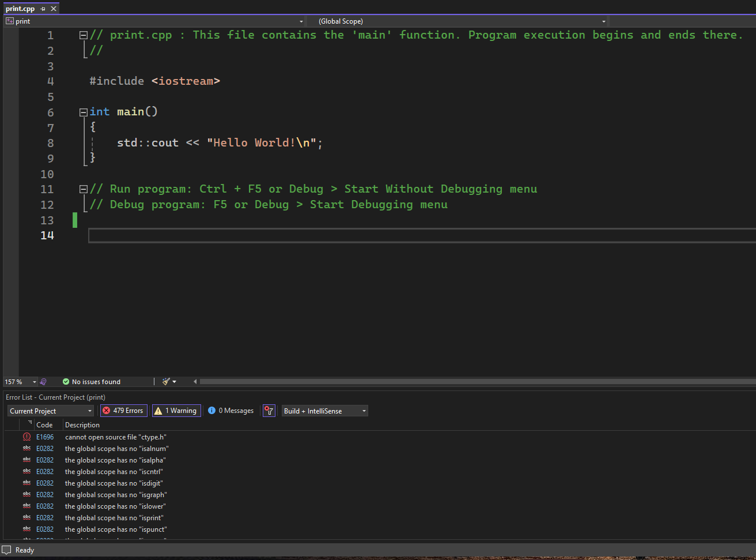
Task: Click the E0282 code link for ispunct
Action: (x=45, y=529)
